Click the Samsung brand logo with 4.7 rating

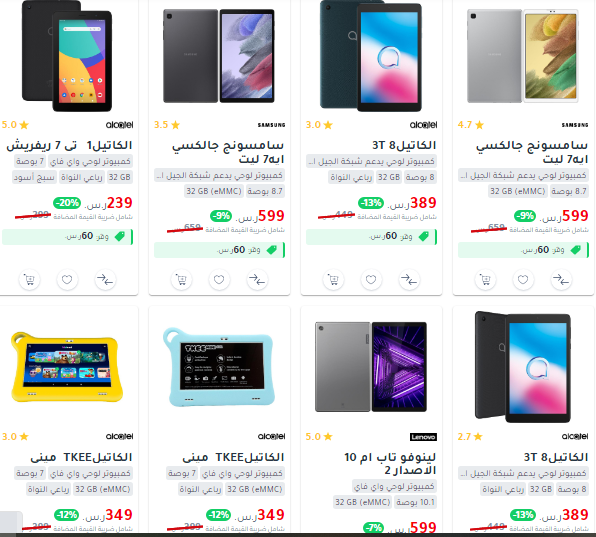tap(575, 125)
